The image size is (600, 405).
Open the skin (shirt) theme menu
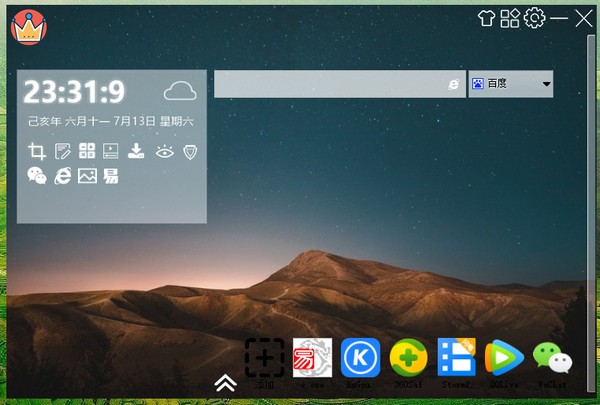pos(487,18)
